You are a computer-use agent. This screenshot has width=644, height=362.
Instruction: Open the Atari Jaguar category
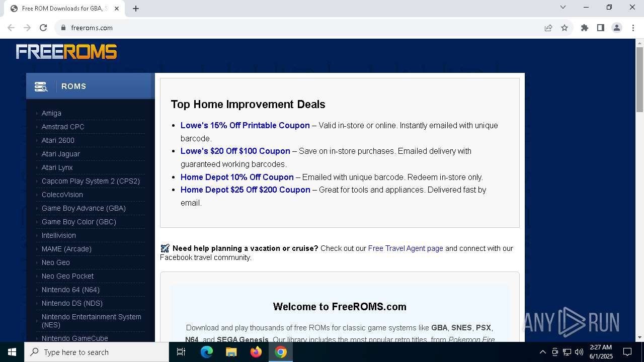click(61, 154)
